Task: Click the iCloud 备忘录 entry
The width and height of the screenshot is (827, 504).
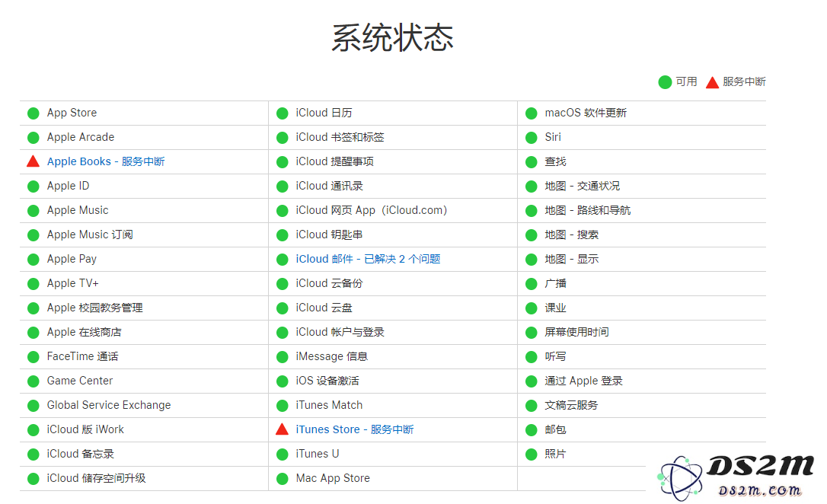Action: [x=81, y=454]
